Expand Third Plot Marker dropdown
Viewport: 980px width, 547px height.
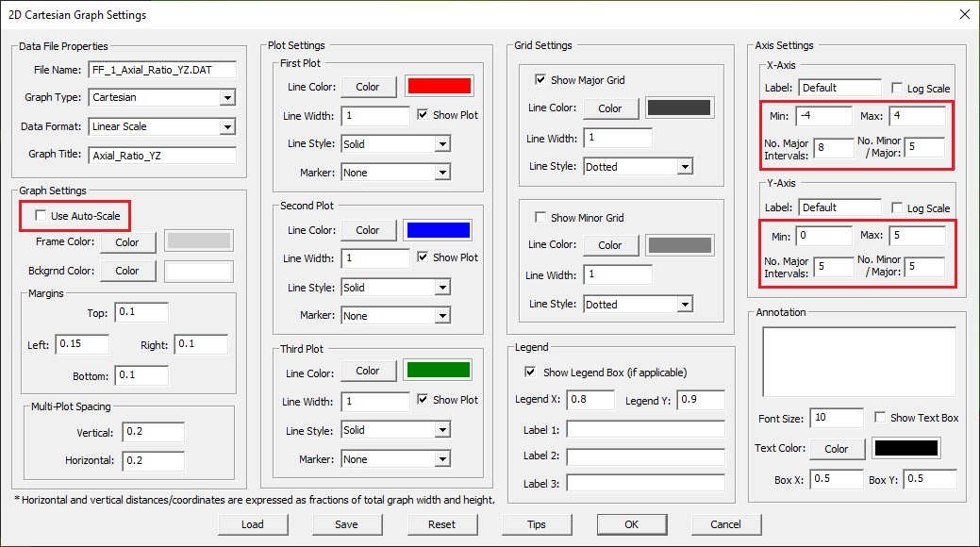coord(442,459)
